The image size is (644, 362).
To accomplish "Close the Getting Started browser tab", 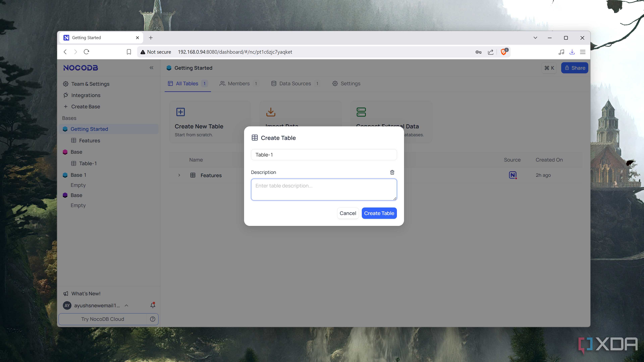I will [x=137, y=38].
